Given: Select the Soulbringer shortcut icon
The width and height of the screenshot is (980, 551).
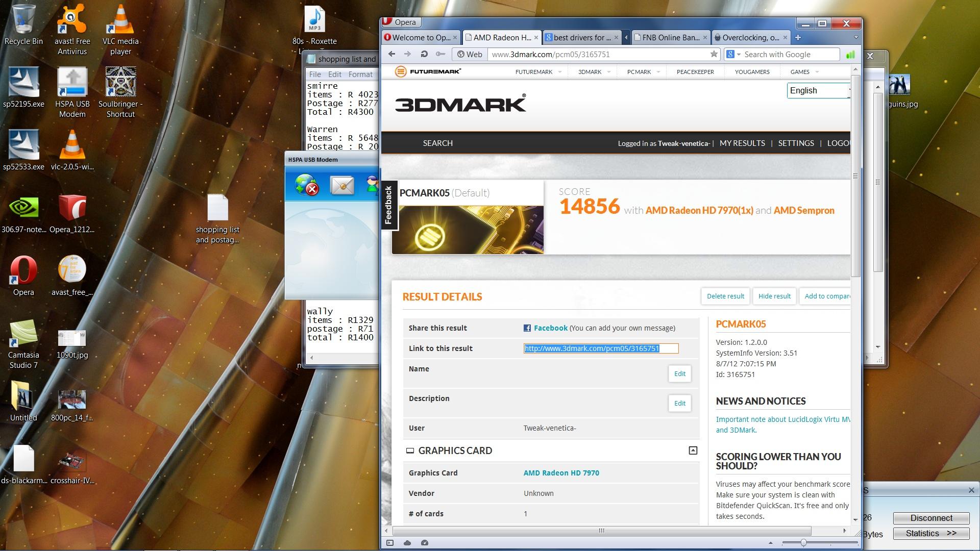Looking at the screenshot, I should tap(120, 93).
